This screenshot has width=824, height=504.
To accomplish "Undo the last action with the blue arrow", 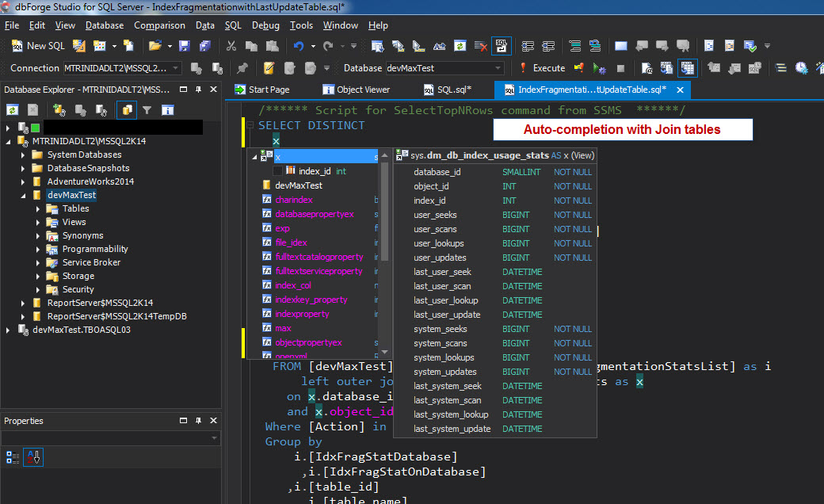I will (x=299, y=46).
